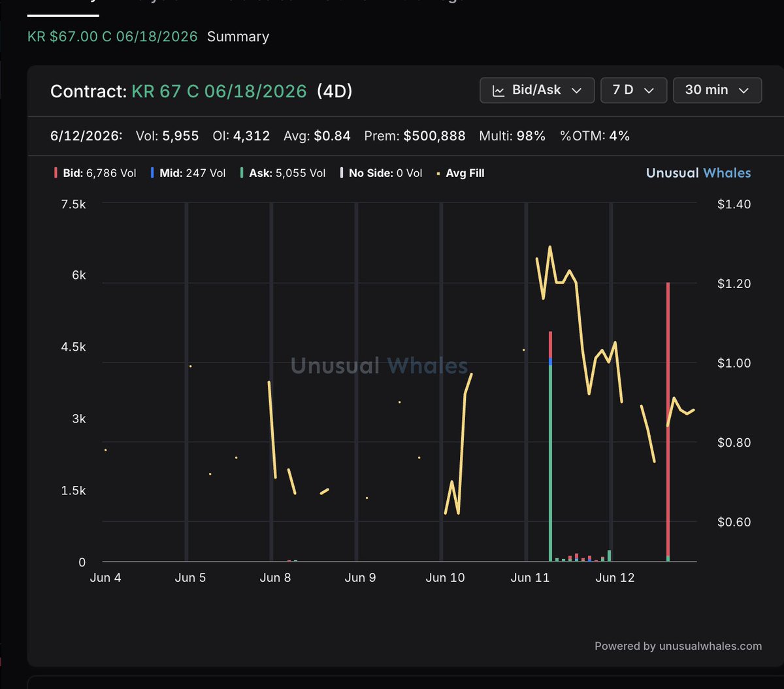Toggle the Mid volume legend entry
Screen dimensions: 784x689
(188, 173)
